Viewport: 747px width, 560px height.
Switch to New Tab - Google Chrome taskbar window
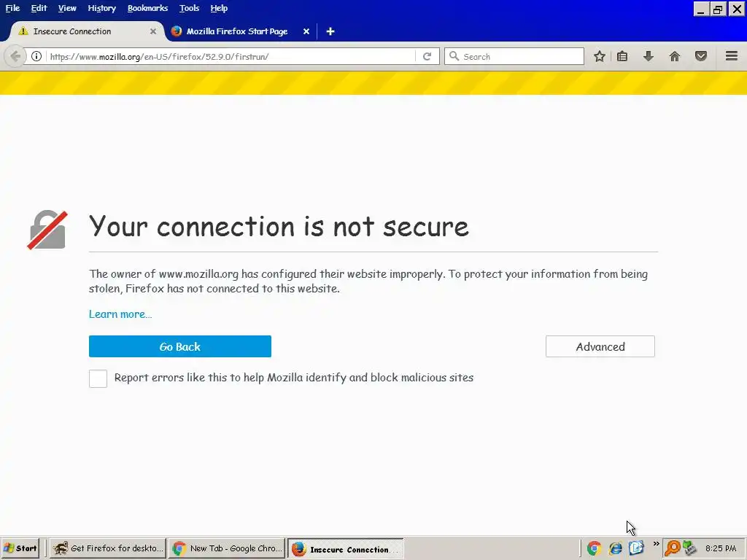pyautogui.click(x=227, y=548)
